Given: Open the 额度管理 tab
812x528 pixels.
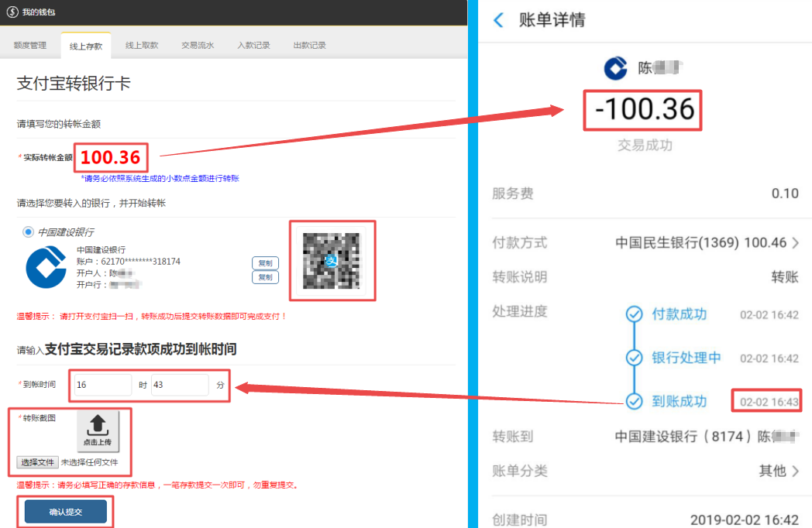Looking at the screenshot, I should pyautogui.click(x=30, y=46).
